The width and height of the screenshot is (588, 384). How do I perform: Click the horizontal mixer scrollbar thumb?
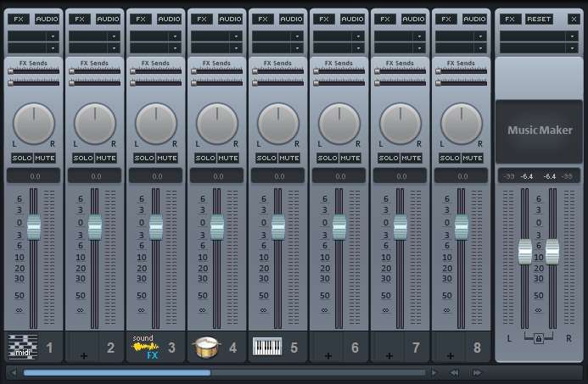tap(117, 373)
